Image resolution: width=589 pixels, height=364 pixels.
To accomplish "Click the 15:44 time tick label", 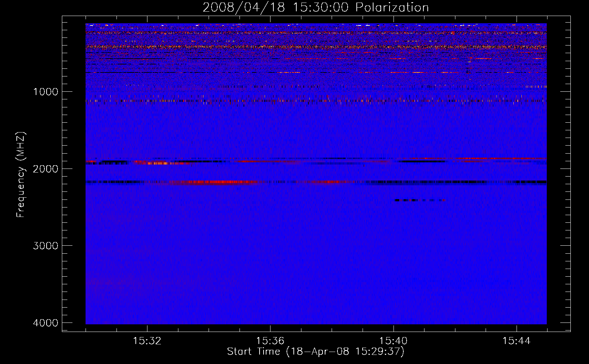I will tap(516, 341).
